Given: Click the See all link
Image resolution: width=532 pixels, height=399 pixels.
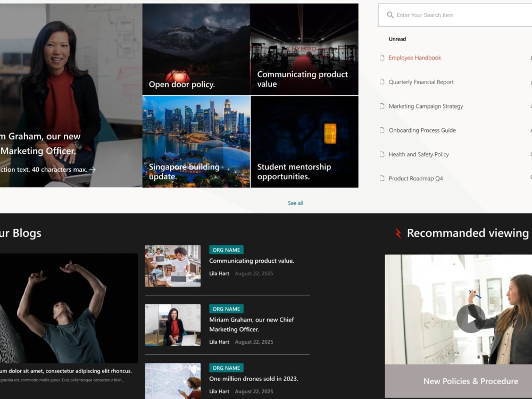Looking at the screenshot, I should tap(295, 203).
